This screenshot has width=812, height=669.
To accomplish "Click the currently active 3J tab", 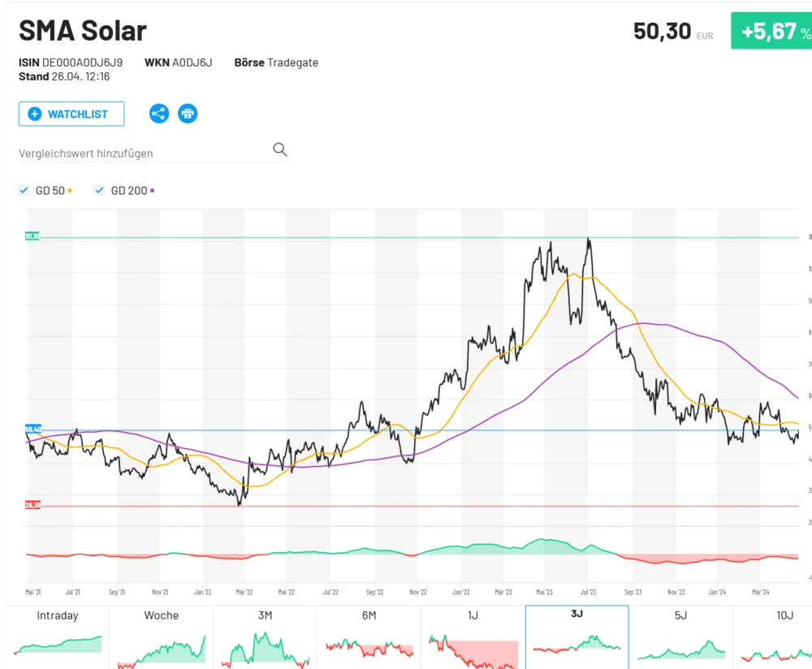I will (x=576, y=637).
